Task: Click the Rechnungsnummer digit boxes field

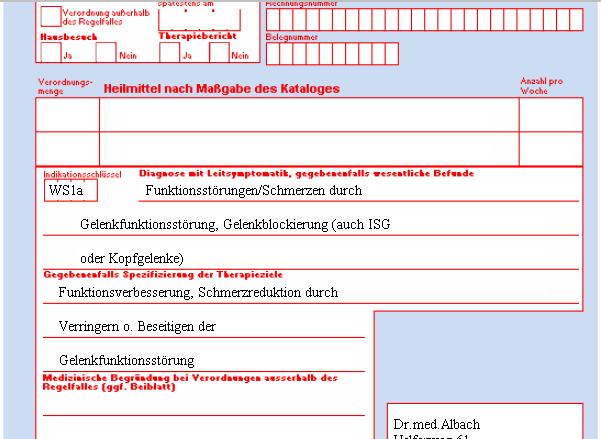Action: point(425,20)
